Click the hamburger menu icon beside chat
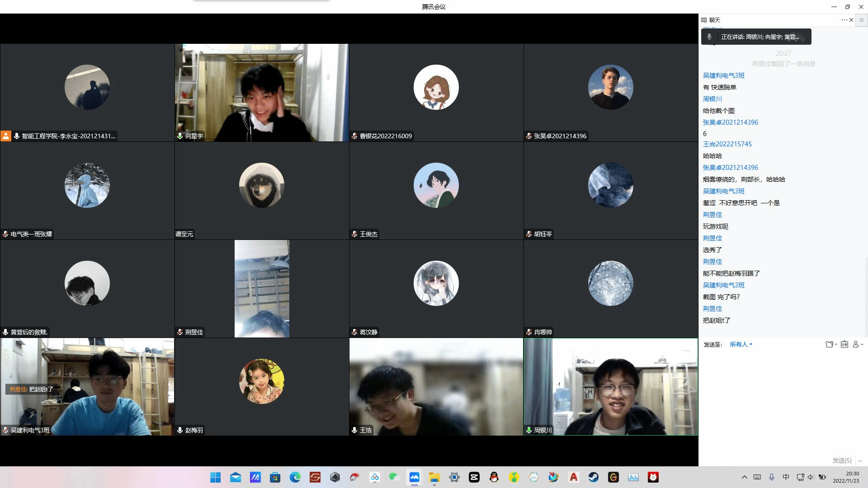868x488 pixels. click(x=861, y=20)
